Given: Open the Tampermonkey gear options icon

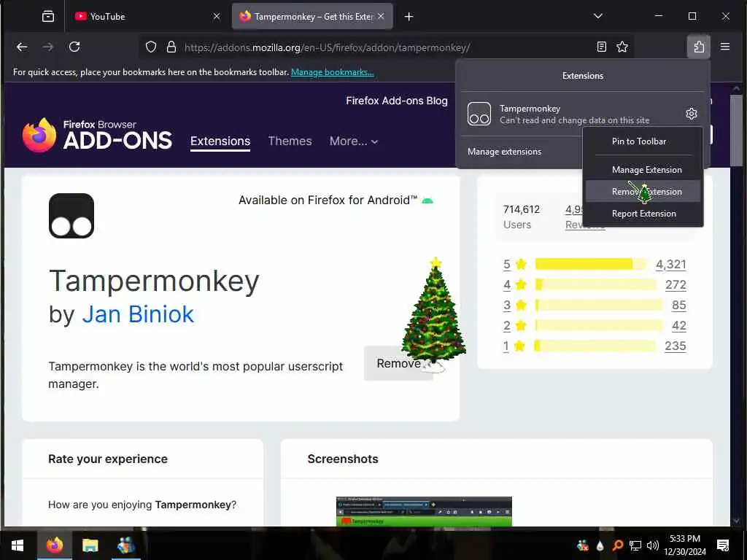Looking at the screenshot, I should (692, 114).
